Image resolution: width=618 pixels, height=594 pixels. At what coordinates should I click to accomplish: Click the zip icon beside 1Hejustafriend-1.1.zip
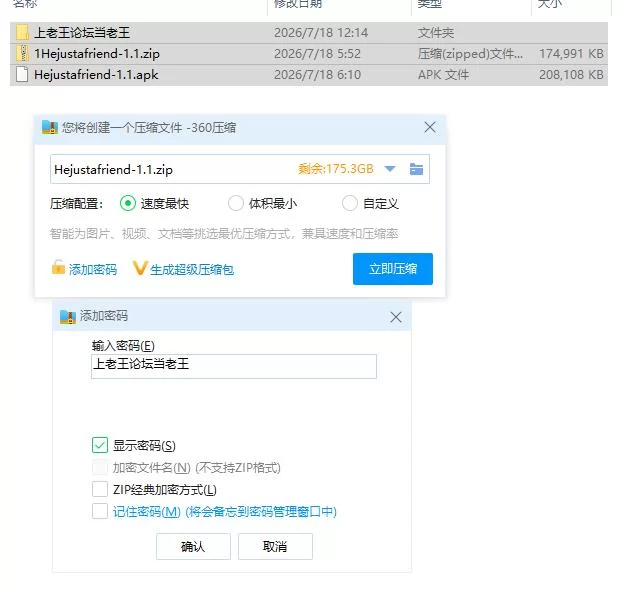point(22,54)
